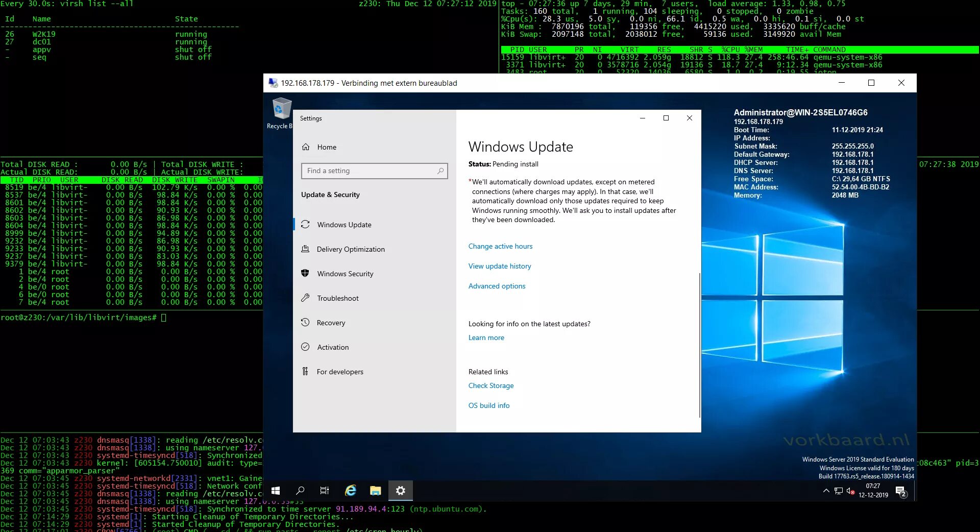This screenshot has height=532, width=980.
Task: Click the Recovery history icon
Action: click(305, 322)
